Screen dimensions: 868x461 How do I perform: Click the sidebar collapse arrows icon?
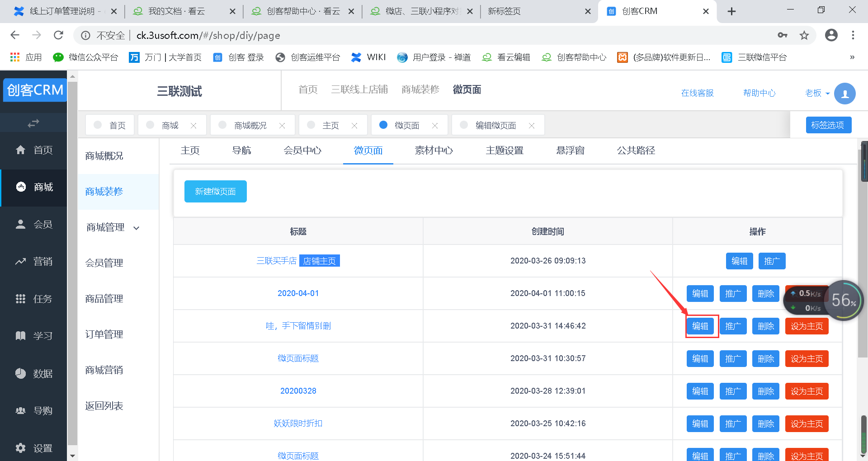(33, 123)
